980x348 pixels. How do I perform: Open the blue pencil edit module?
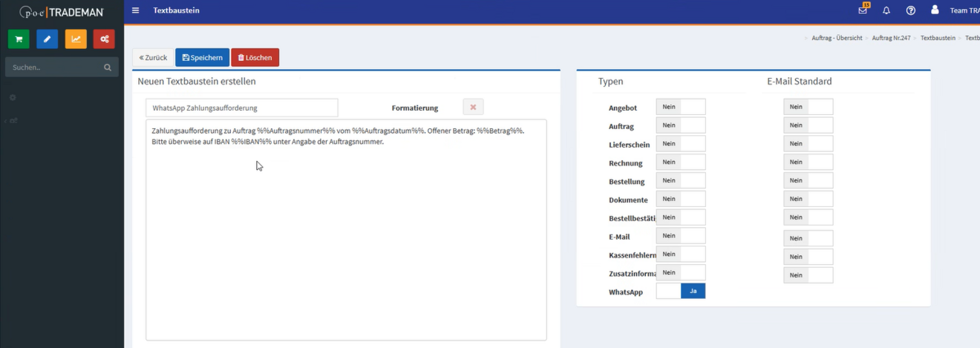click(x=47, y=39)
